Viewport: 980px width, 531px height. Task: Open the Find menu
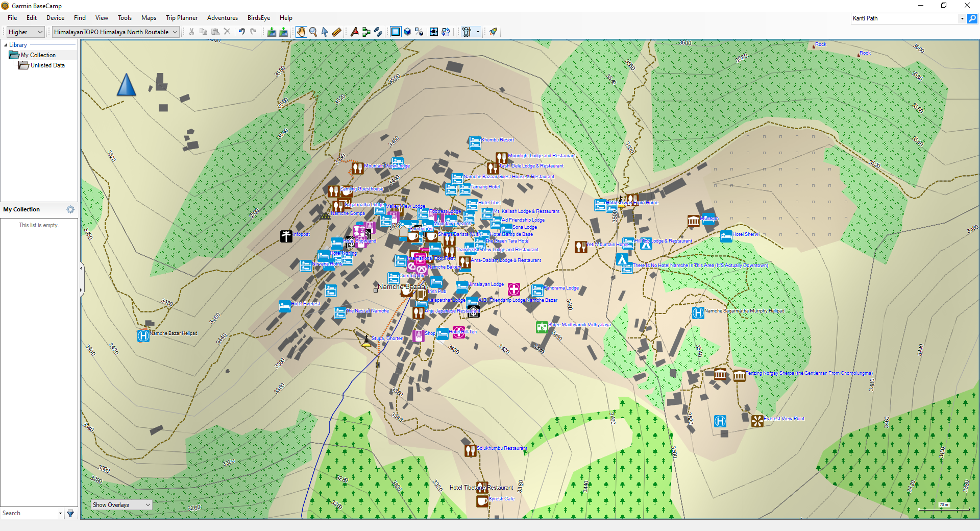pyautogui.click(x=80, y=18)
